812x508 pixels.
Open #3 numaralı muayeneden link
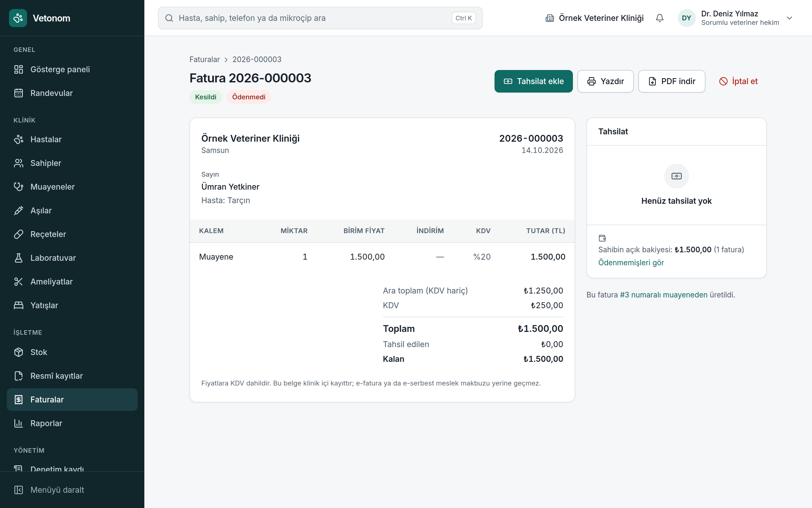coord(663,295)
